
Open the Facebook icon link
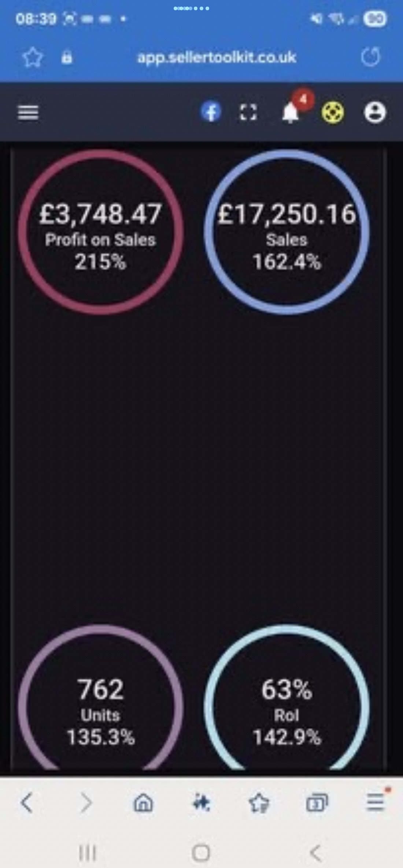tap(211, 112)
